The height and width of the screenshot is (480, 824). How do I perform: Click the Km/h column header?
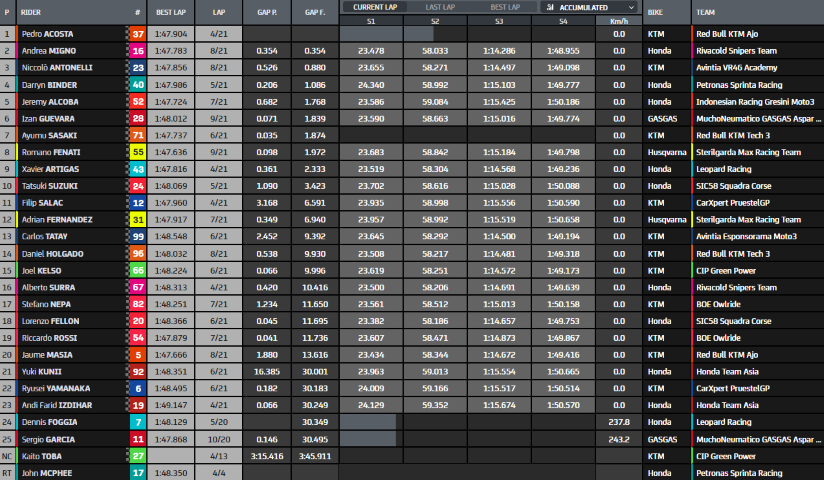[x=619, y=20]
